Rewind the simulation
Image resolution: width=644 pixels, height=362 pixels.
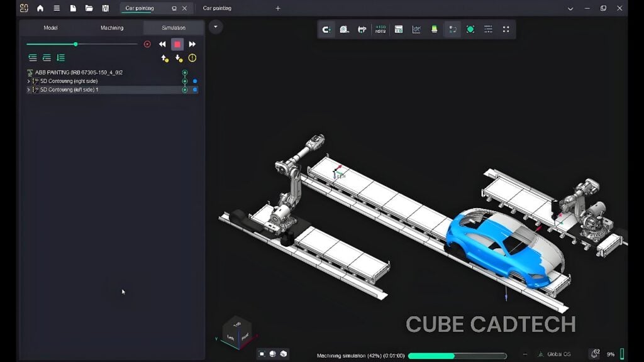pos(162,44)
